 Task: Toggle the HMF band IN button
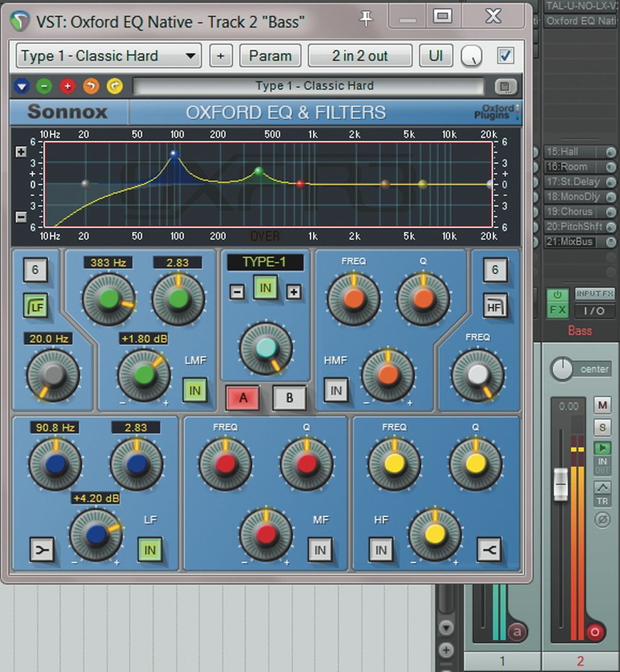335,390
